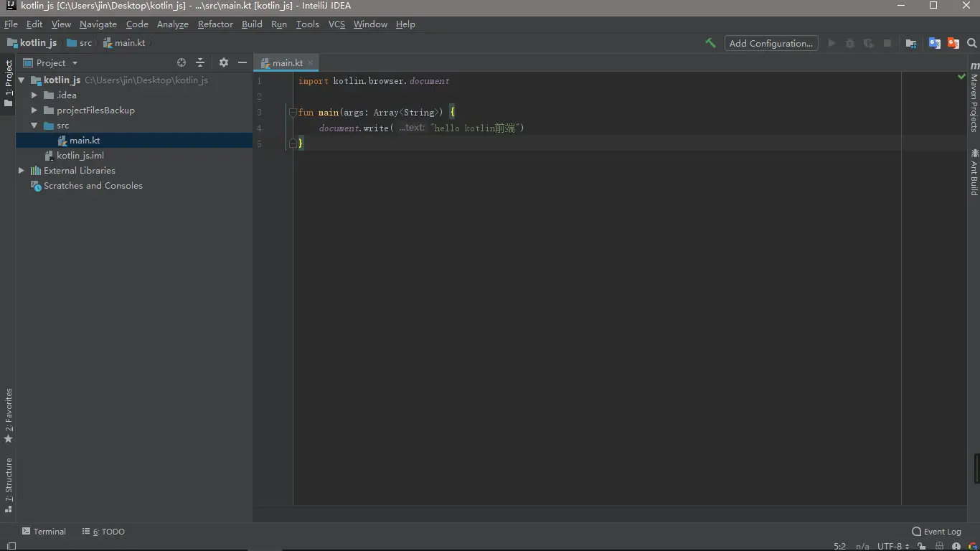Toggle the Z: Structure tool window stripe
The image size is (980, 551).
pyautogui.click(x=8, y=484)
